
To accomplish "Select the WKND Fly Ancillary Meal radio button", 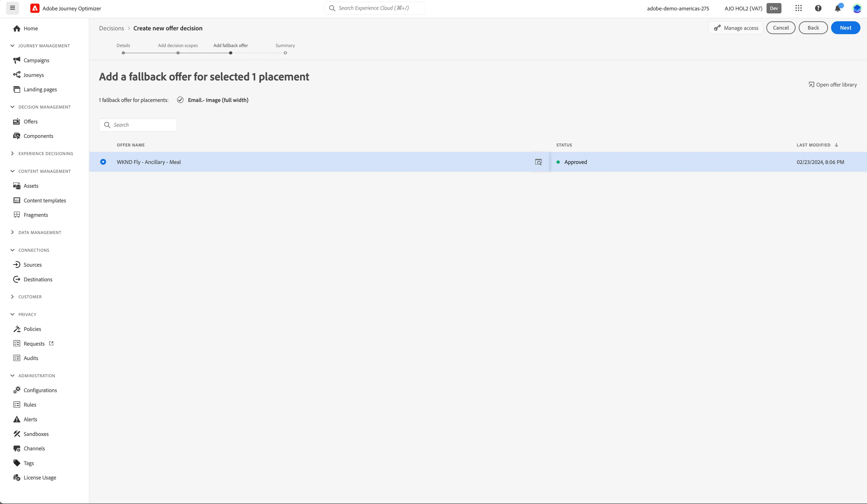I will click(x=103, y=162).
